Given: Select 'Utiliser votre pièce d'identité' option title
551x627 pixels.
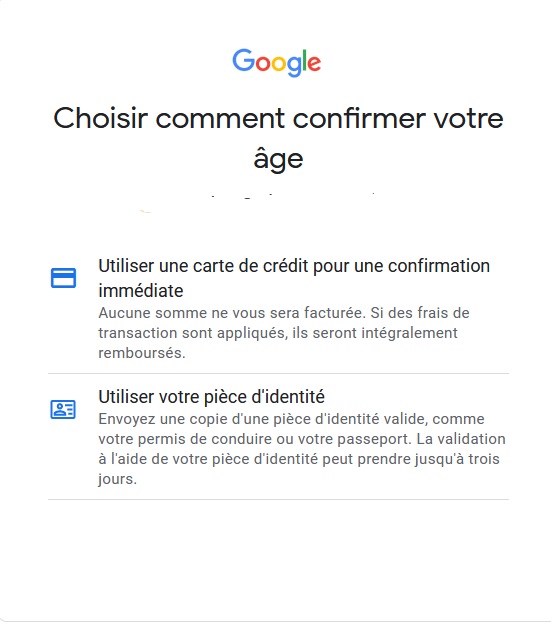Looking at the screenshot, I should click(x=212, y=397).
